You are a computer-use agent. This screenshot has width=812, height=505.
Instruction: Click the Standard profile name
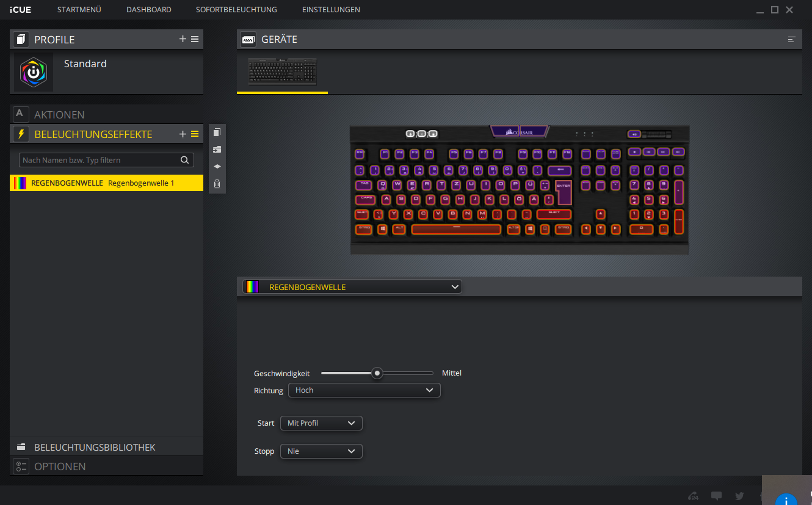85,64
